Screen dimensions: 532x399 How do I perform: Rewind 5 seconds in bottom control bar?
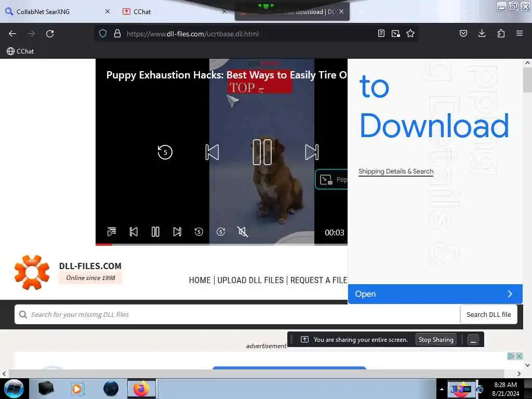tap(199, 232)
